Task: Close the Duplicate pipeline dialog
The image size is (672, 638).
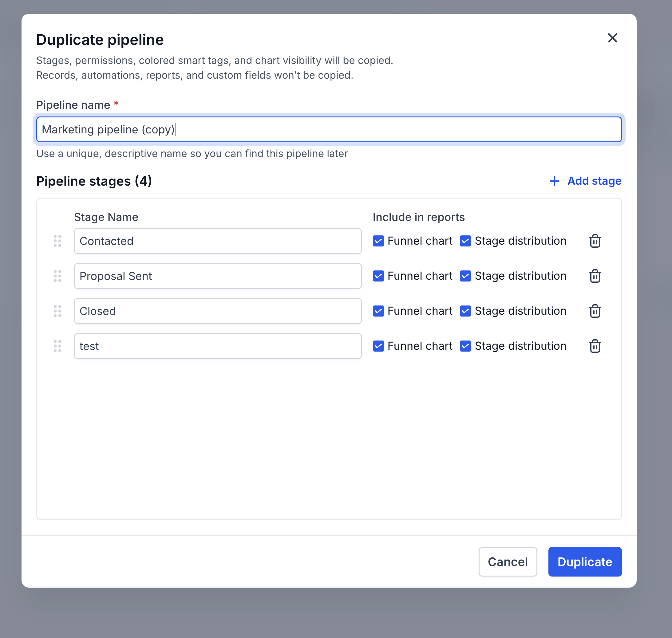Action: (x=612, y=38)
